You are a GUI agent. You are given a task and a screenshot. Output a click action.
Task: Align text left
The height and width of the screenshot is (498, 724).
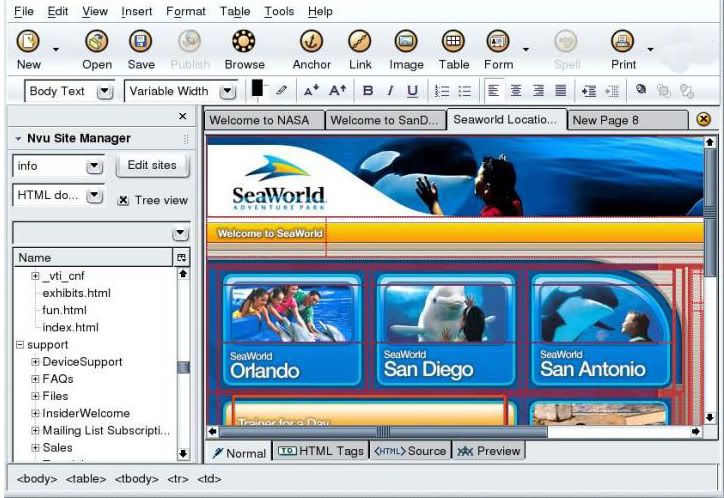493,90
